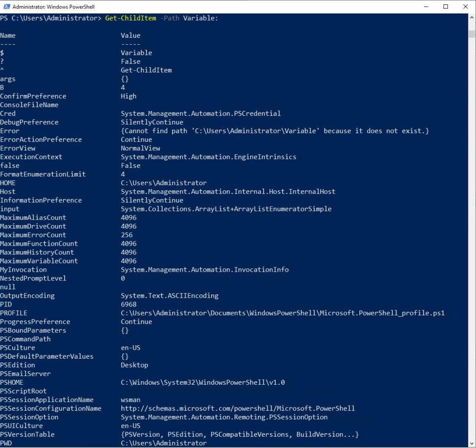
Task: Select the PSDefaultParameterValues variable name
Action: click(47, 356)
